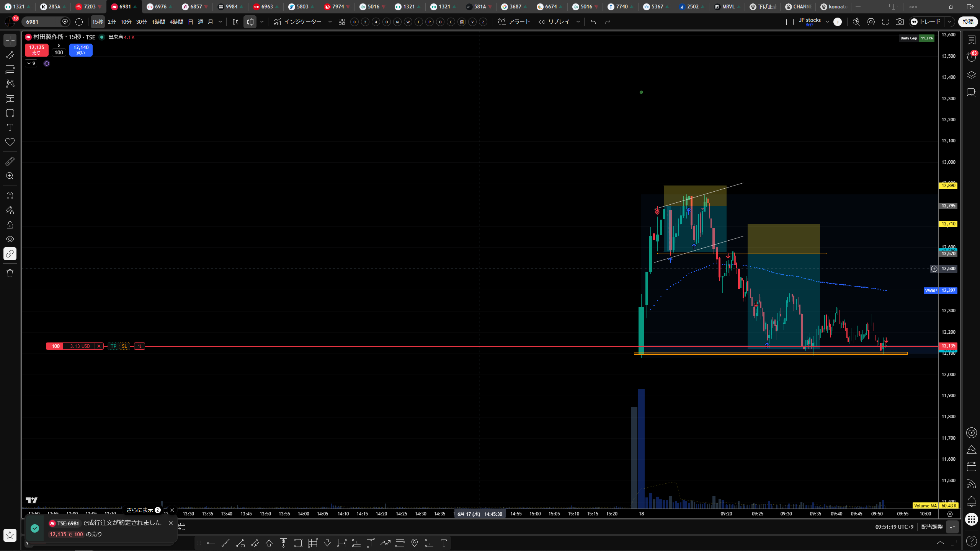
Task: Click the trash icon to remove drawings
Action: (x=10, y=273)
